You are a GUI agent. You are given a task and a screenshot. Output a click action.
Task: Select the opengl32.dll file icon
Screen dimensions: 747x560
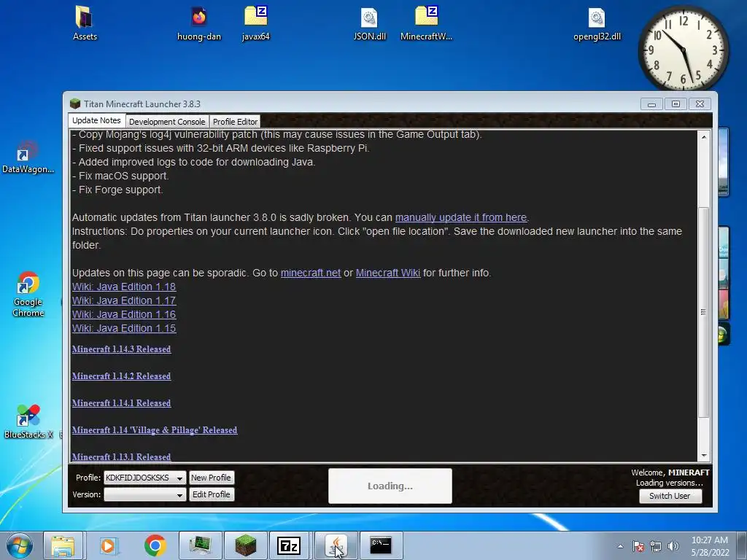pyautogui.click(x=597, y=23)
